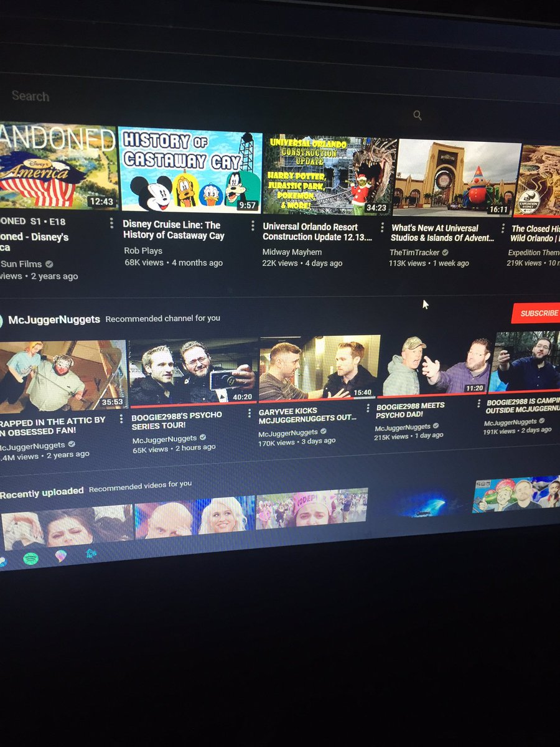Image resolution: width=560 pixels, height=747 pixels.
Task: Play the Trapped in the Attic thumbnail
Action: pyautogui.click(x=62, y=377)
